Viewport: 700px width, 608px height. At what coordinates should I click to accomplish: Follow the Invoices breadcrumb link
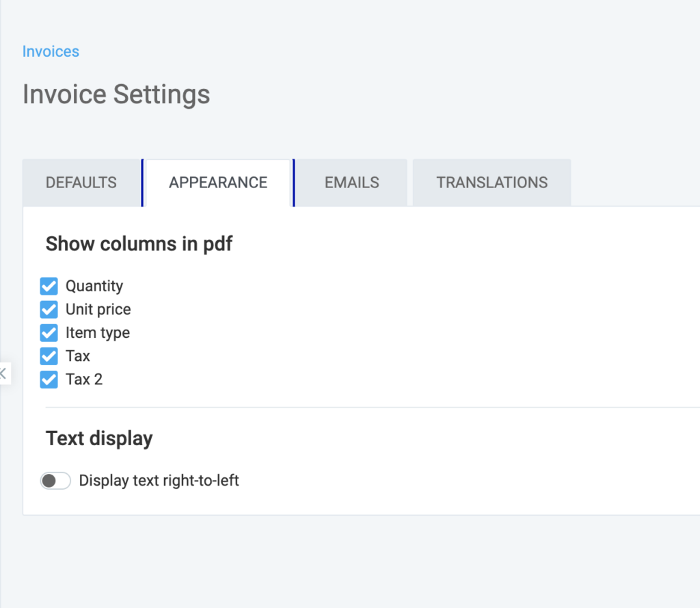click(51, 51)
